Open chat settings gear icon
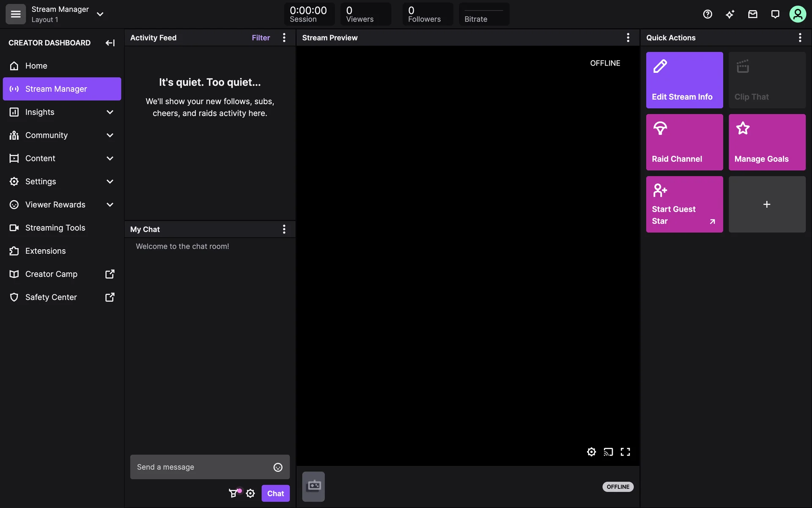Screen dimensions: 812x508 (x=250, y=493)
